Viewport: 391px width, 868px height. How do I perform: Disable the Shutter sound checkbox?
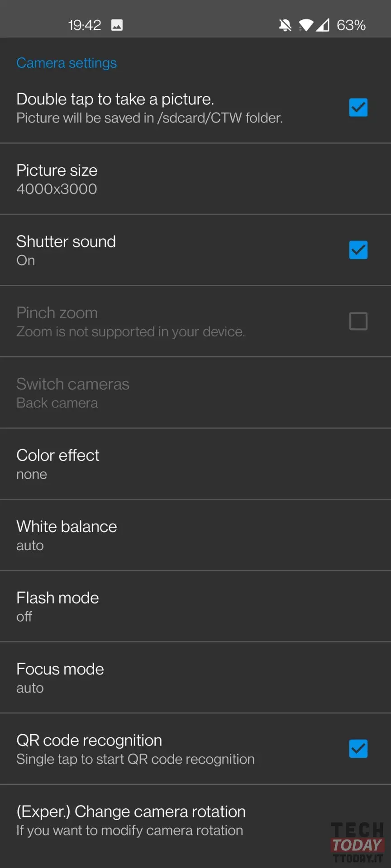pos(358,250)
